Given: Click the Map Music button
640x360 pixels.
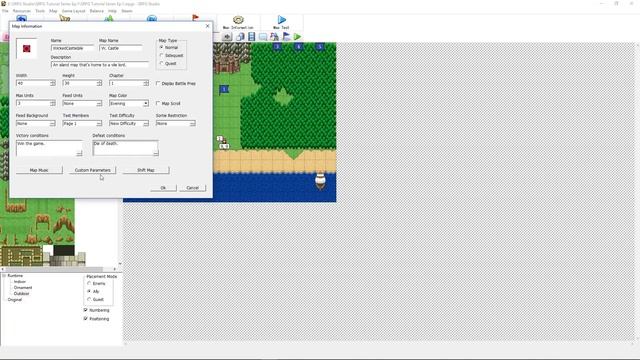Looking at the screenshot, I should tap(39, 170).
